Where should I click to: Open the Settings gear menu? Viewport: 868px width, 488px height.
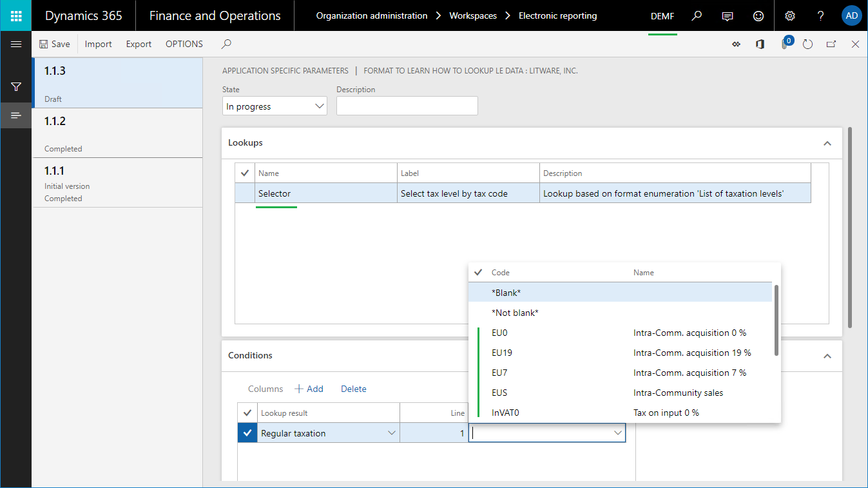tap(789, 15)
